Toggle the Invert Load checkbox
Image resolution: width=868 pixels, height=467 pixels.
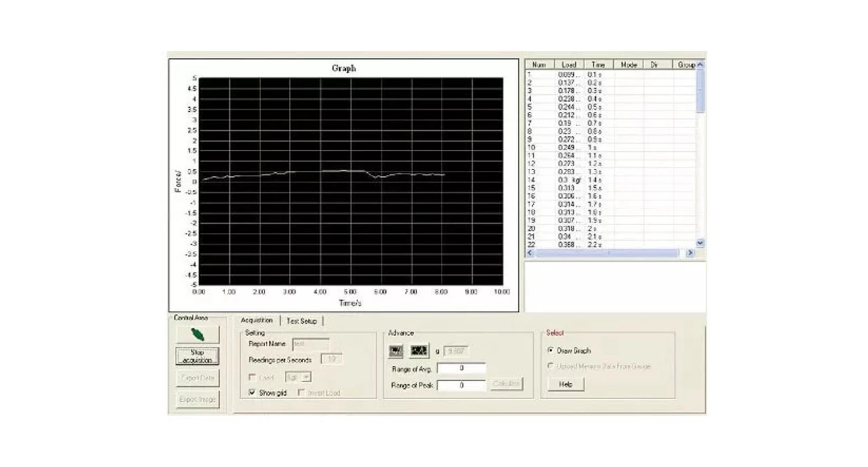[301, 393]
